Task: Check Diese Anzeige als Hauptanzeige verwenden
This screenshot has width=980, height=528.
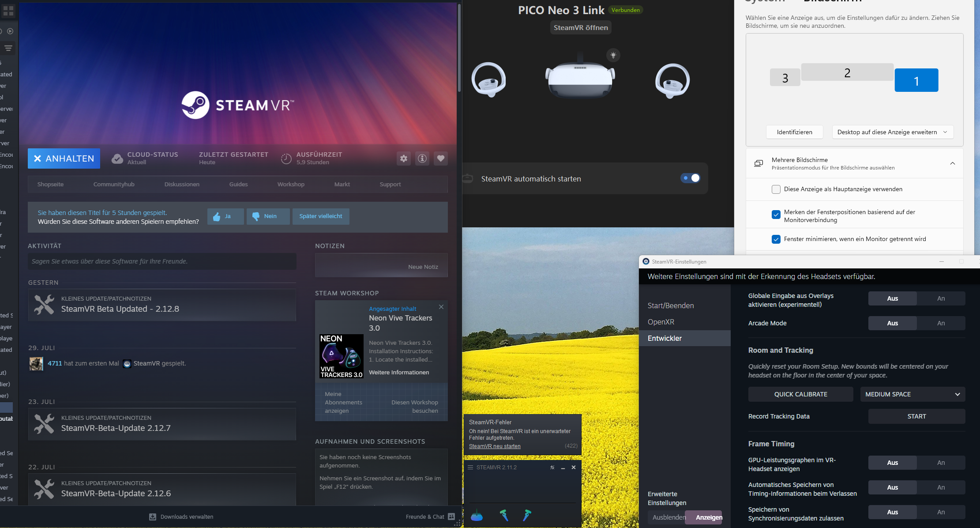Action: [x=776, y=189]
